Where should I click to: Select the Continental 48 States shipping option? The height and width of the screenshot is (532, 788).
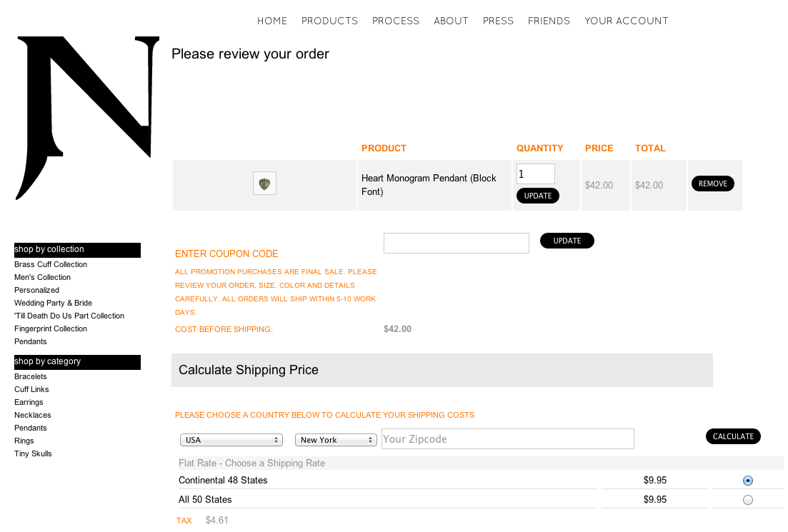pos(747,481)
